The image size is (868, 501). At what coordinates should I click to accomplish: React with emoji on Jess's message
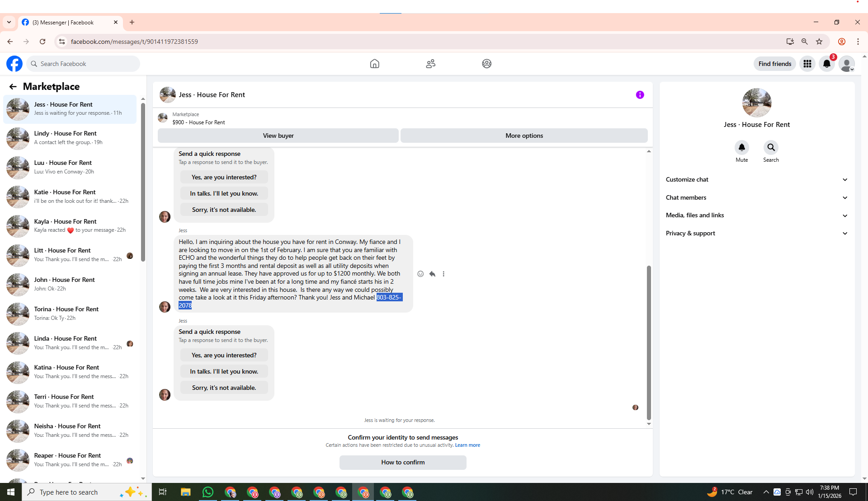coord(420,274)
